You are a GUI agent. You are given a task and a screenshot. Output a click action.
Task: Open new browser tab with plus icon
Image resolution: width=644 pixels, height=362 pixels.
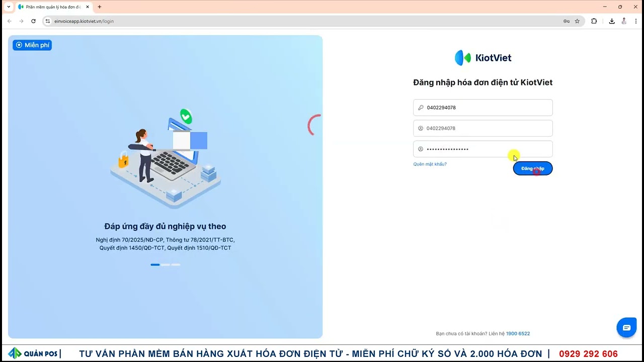pos(100,7)
